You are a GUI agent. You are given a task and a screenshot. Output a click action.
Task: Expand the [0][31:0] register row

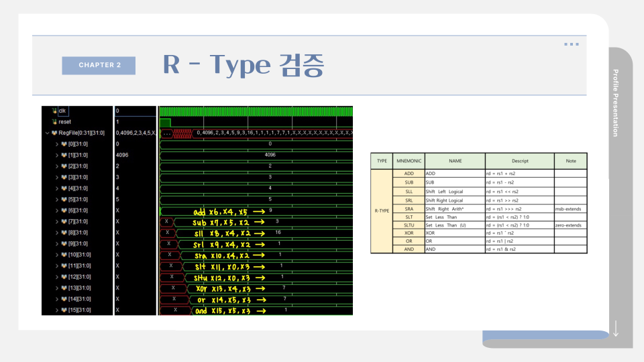(x=56, y=144)
